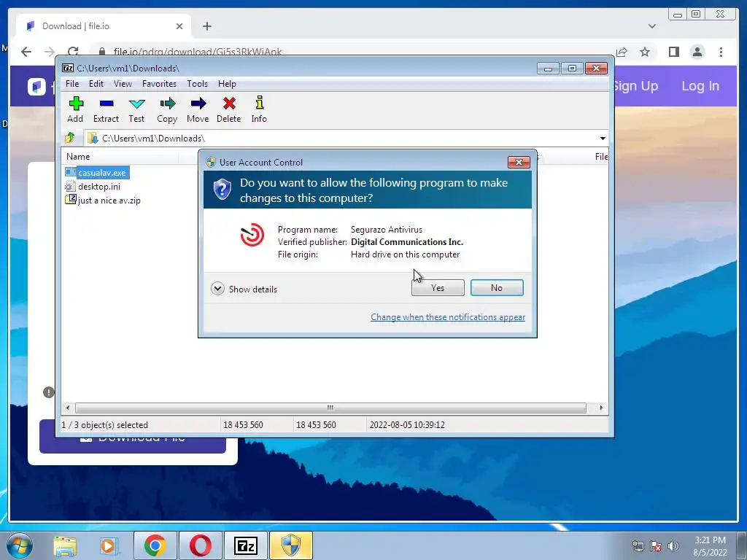Open Chrome tab search chevron
The image size is (747, 560).
(652, 26)
